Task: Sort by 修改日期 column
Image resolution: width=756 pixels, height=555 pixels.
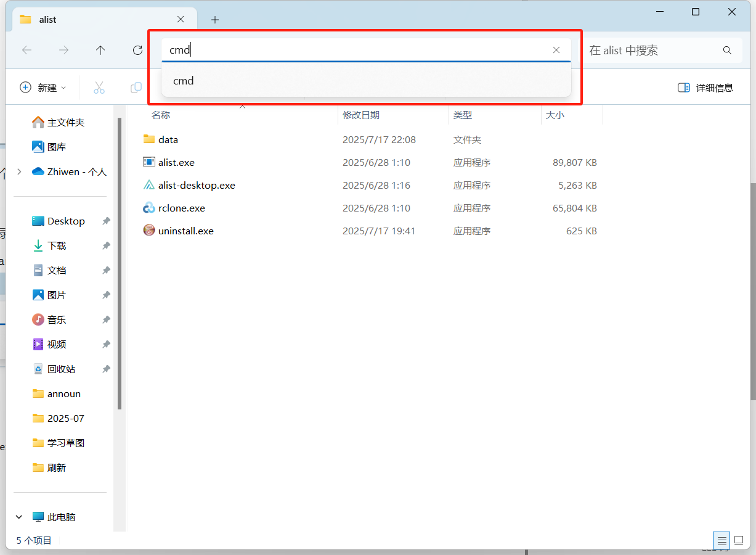Action: click(361, 115)
